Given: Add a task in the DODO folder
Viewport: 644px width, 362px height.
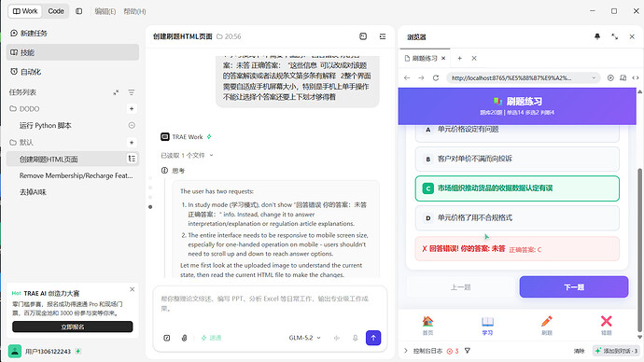Looking at the screenshot, I should [132, 109].
